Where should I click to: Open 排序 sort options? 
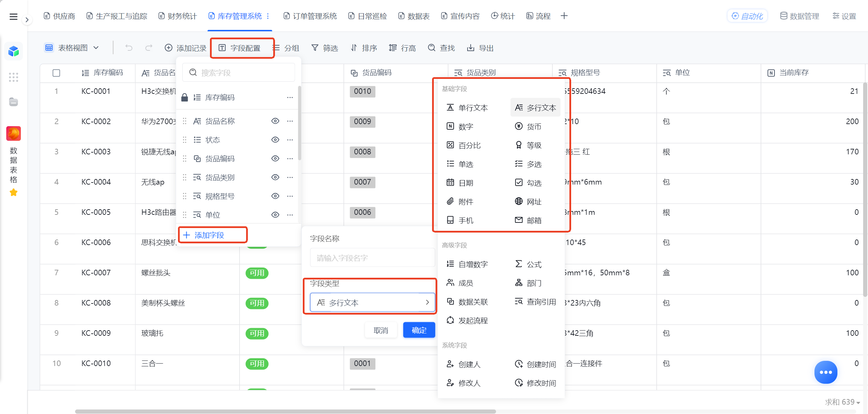click(x=364, y=48)
